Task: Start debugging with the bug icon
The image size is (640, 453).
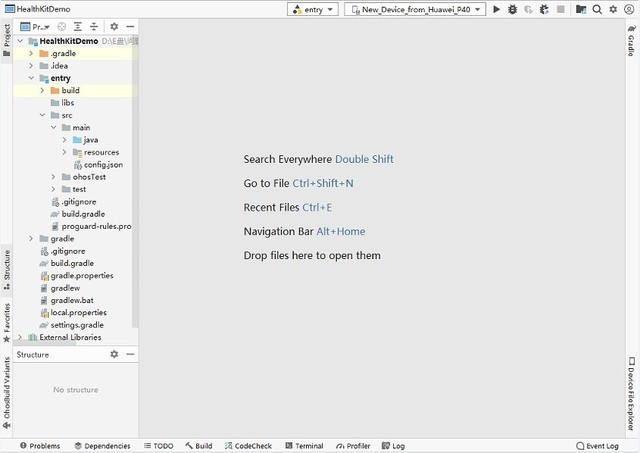Action: (x=512, y=9)
